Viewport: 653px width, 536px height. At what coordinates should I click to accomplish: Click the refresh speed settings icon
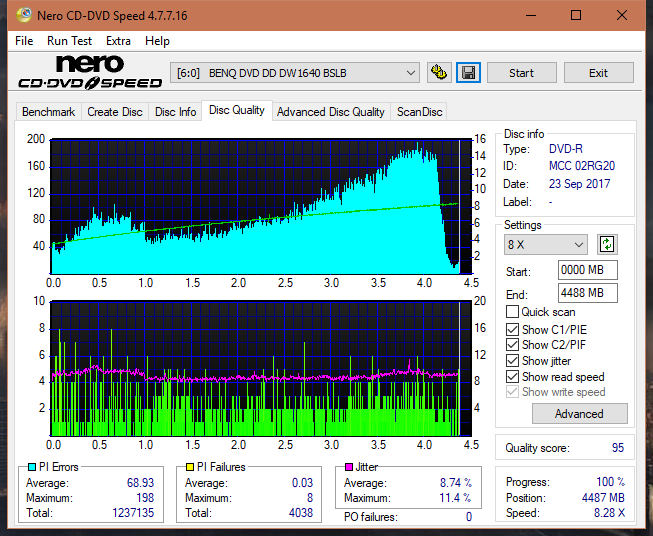click(607, 244)
